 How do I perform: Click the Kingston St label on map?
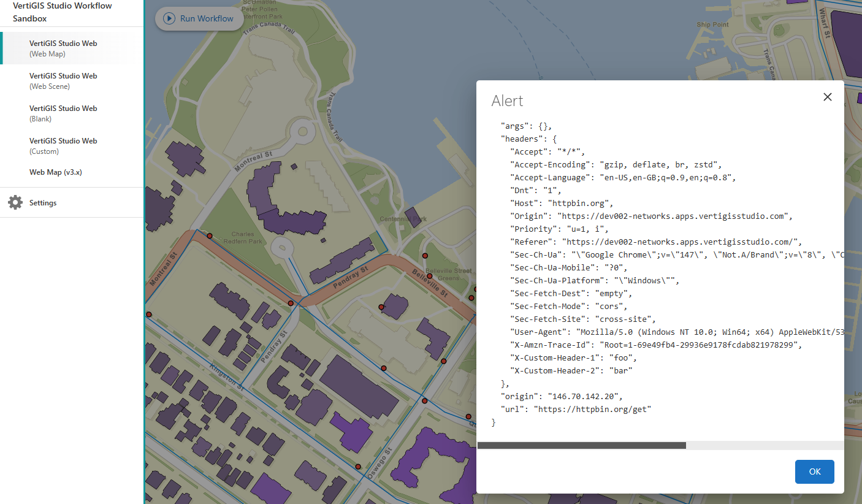coord(227,376)
